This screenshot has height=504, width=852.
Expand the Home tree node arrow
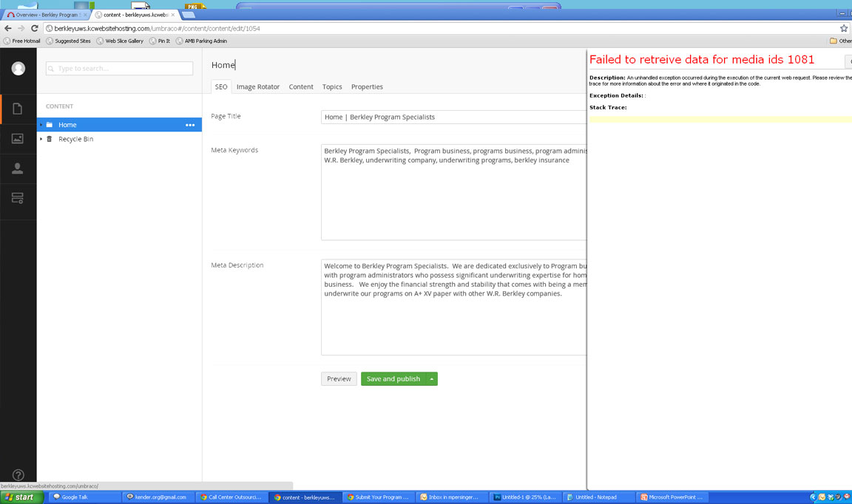coord(41,125)
